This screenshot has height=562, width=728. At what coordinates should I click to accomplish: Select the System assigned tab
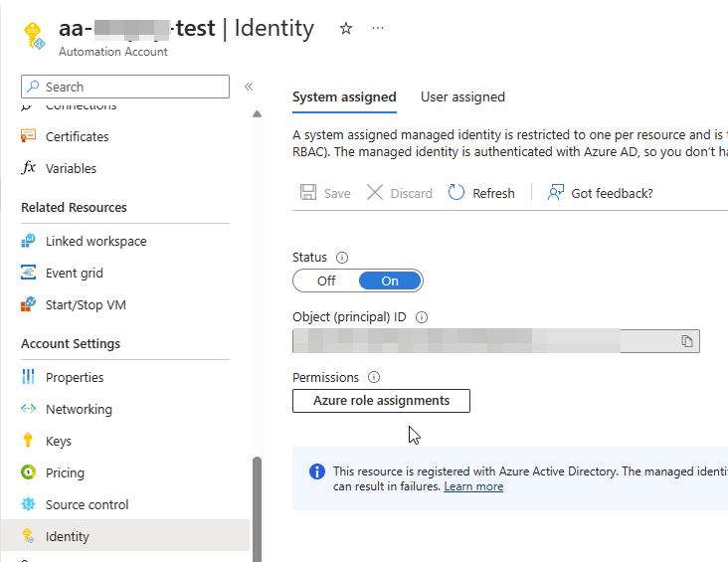click(344, 97)
